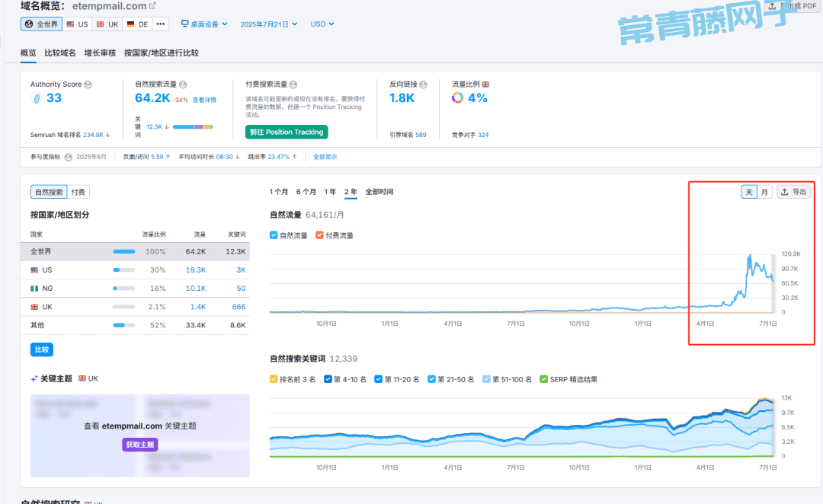Switch to the DE database at the top

(x=137, y=24)
